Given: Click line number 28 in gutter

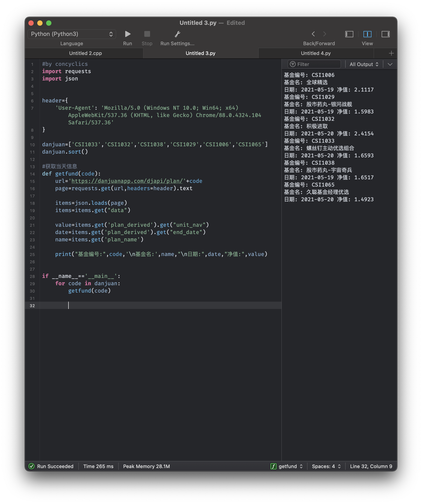Looking at the screenshot, I should pos(32,276).
